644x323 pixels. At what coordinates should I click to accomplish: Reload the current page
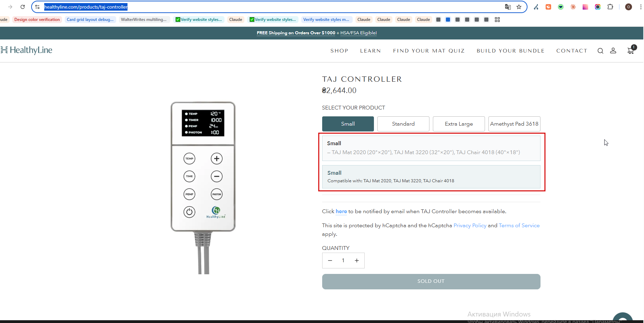(23, 7)
